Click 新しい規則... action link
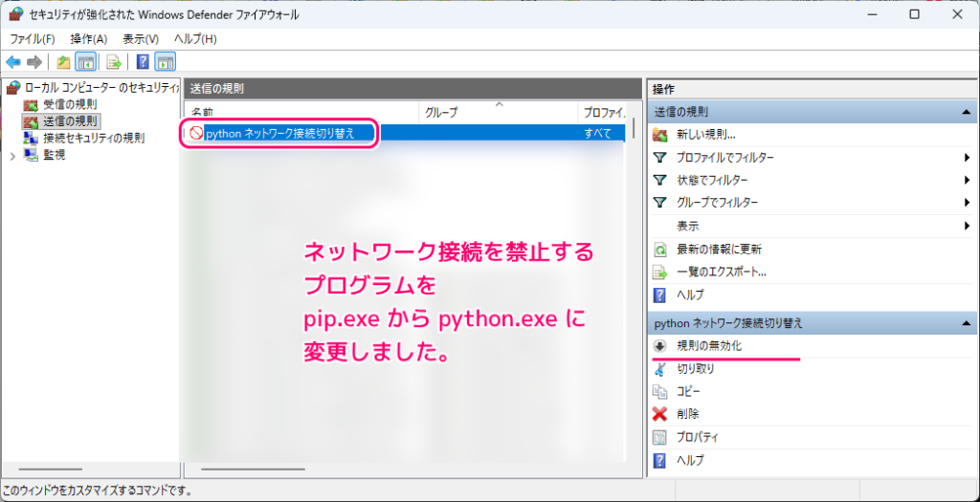This screenshot has height=502, width=980. click(x=705, y=134)
